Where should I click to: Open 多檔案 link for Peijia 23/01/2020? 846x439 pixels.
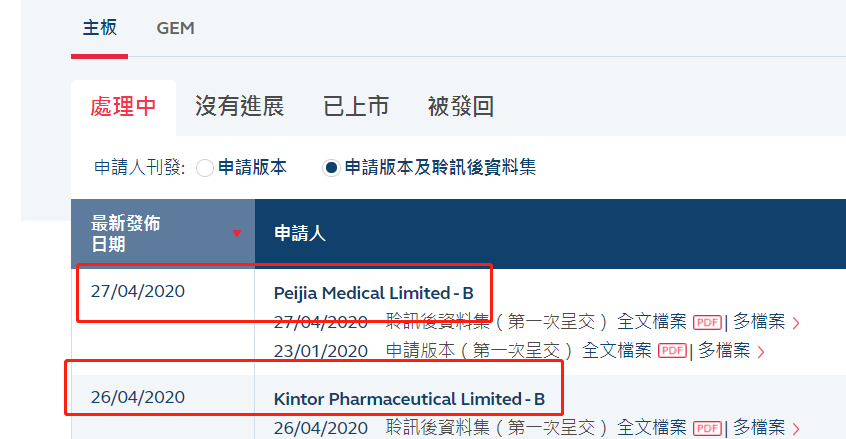point(724,350)
